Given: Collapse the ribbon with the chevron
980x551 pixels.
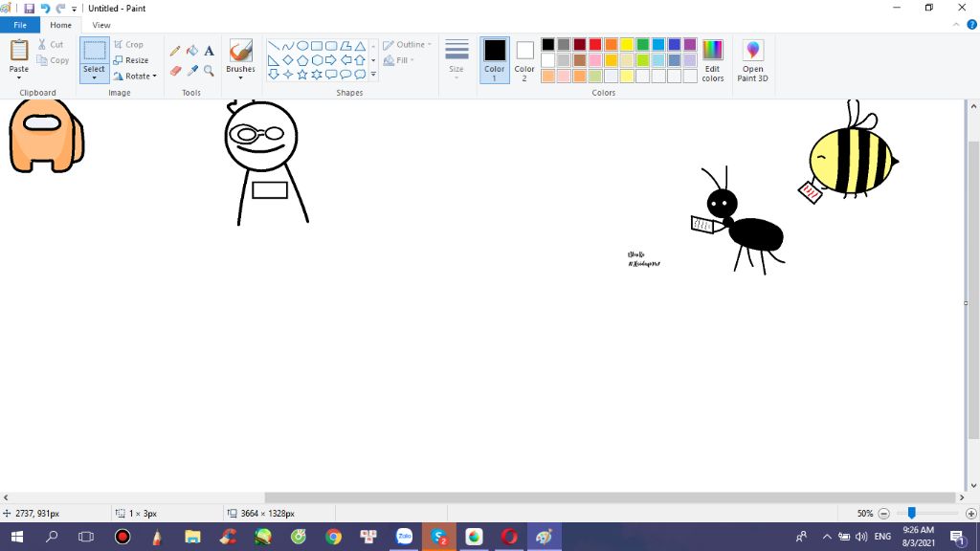Looking at the screenshot, I should click(x=956, y=25).
